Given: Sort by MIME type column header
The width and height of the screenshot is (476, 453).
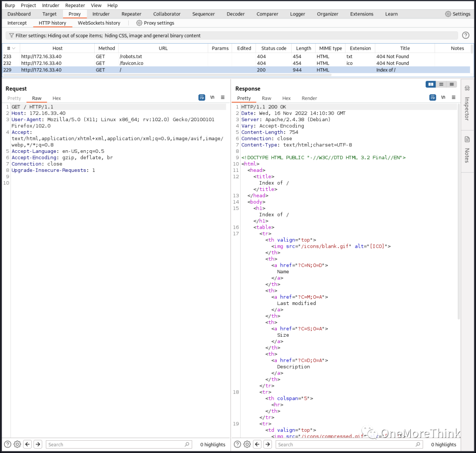Looking at the screenshot, I should 330,48.
